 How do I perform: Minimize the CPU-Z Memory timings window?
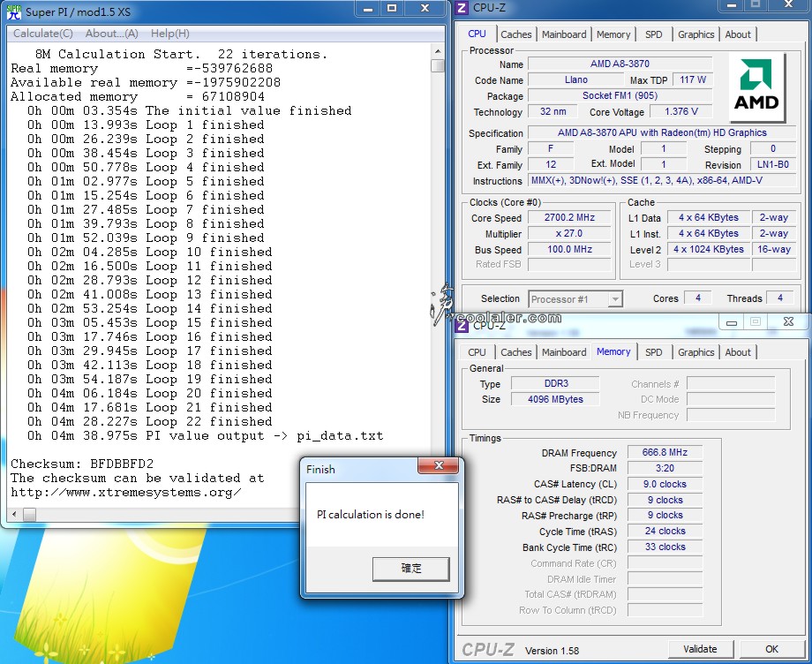click(731, 322)
